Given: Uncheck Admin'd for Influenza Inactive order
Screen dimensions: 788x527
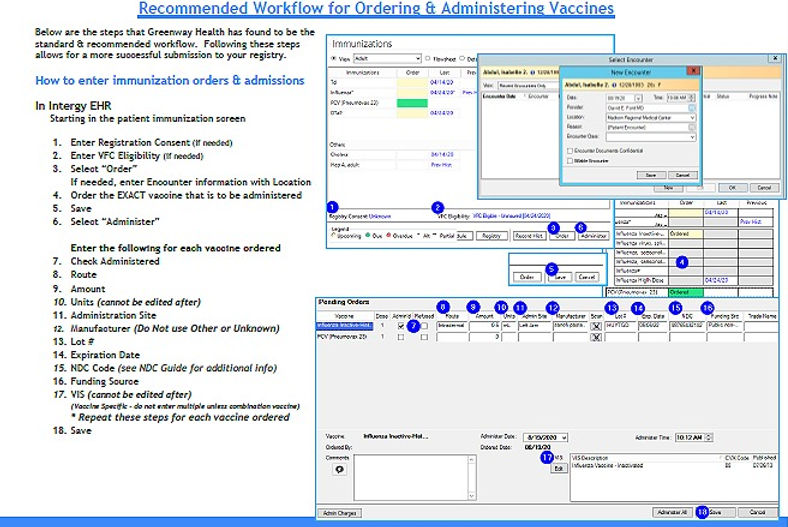Looking at the screenshot, I should pyautogui.click(x=401, y=326).
